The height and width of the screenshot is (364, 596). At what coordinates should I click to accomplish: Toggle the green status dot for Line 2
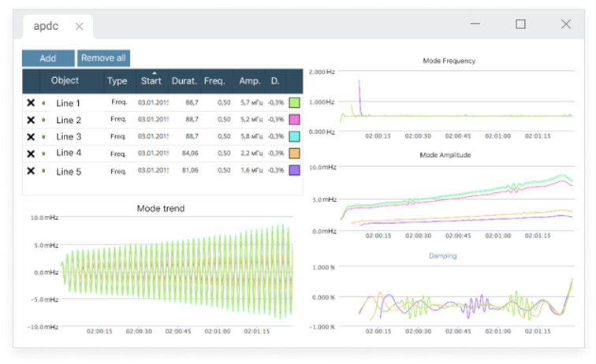click(x=43, y=120)
